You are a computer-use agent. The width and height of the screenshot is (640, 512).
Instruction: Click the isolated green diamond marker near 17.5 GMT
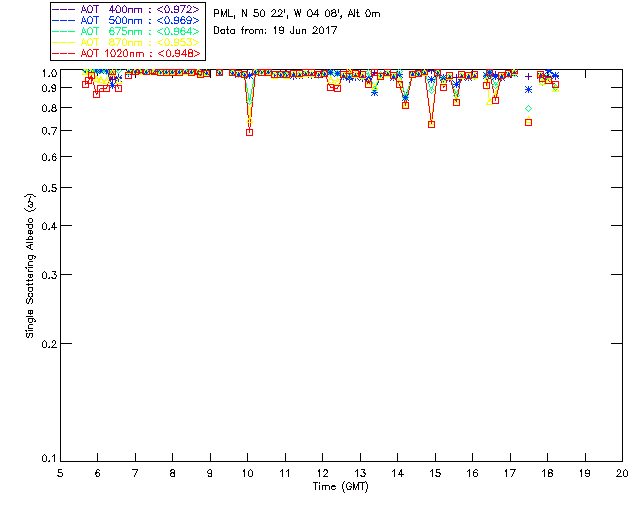529,109
